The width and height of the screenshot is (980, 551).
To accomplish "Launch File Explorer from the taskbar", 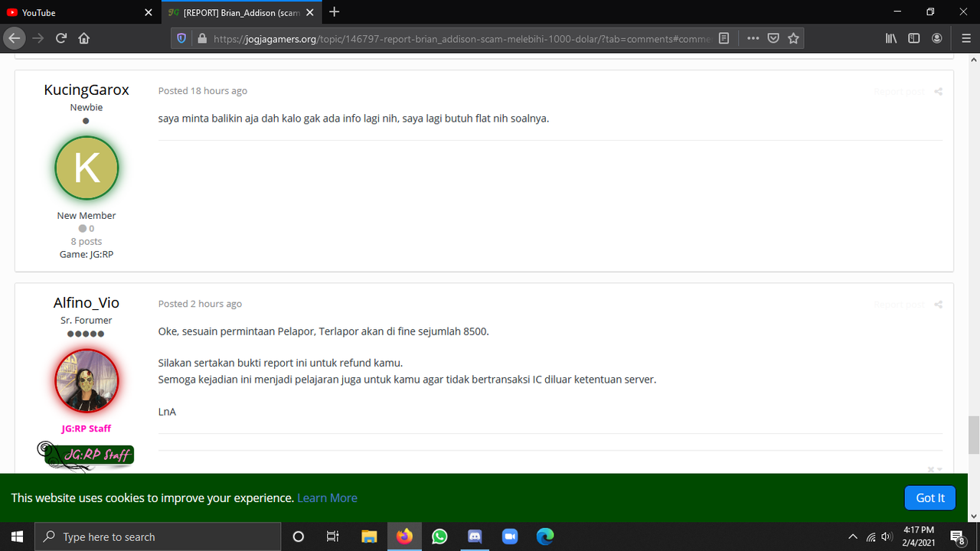I will coord(369,536).
